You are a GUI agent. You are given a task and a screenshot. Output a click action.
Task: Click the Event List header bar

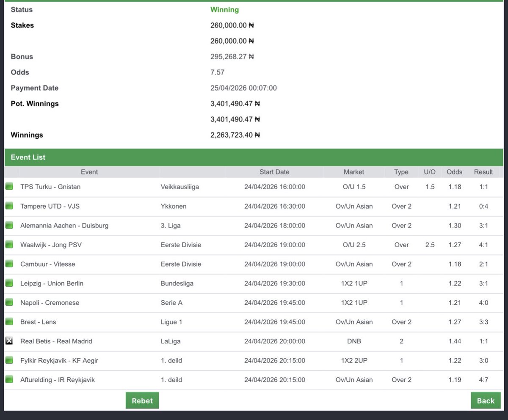click(28, 157)
